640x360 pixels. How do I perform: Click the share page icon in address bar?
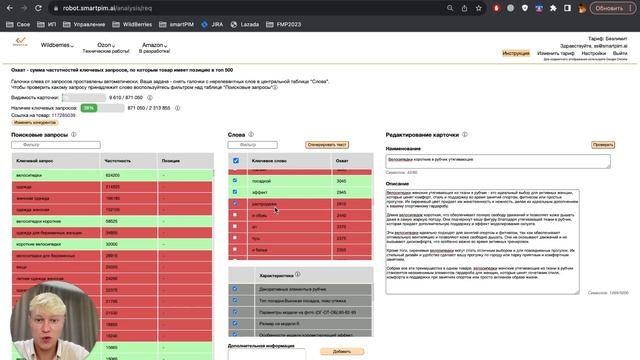[x=464, y=8]
